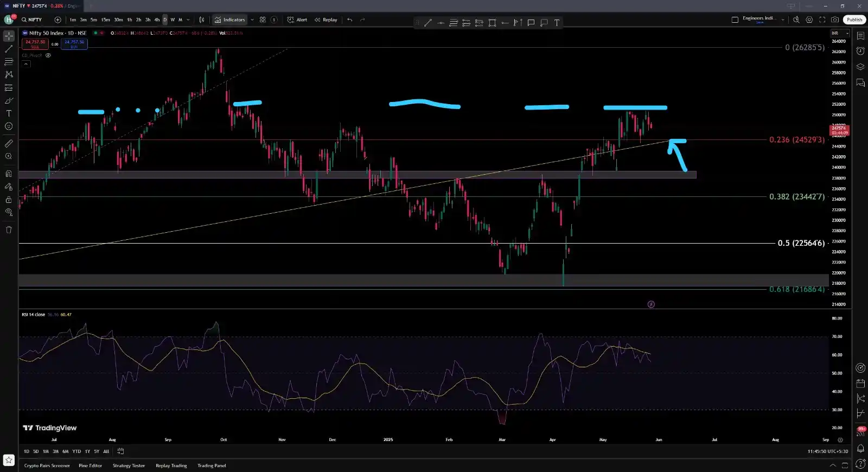Start bar Replay mode

pyautogui.click(x=326, y=20)
